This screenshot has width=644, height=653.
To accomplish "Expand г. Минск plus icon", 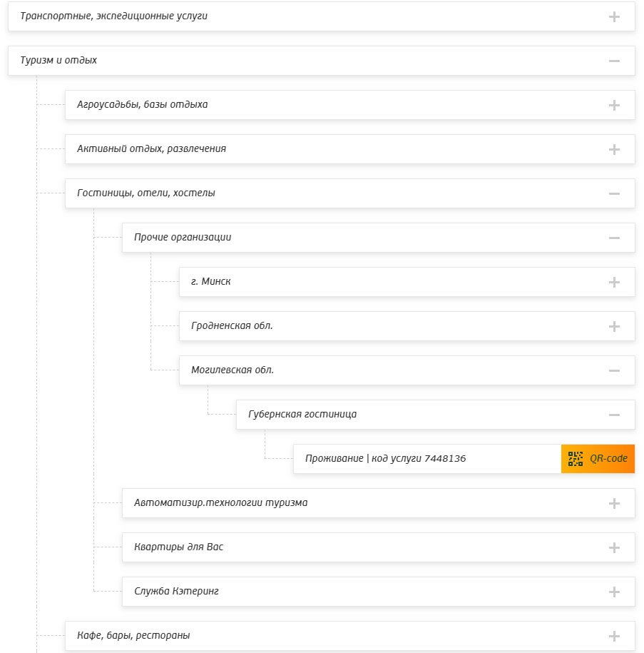I will coord(614,282).
